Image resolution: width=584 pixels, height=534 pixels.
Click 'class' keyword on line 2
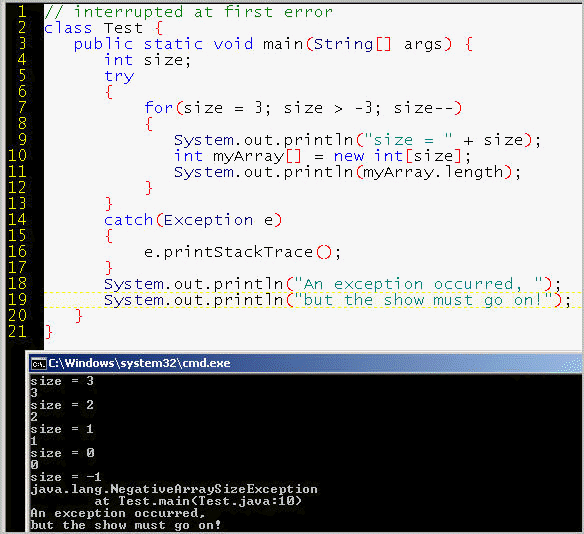(68, 28)
